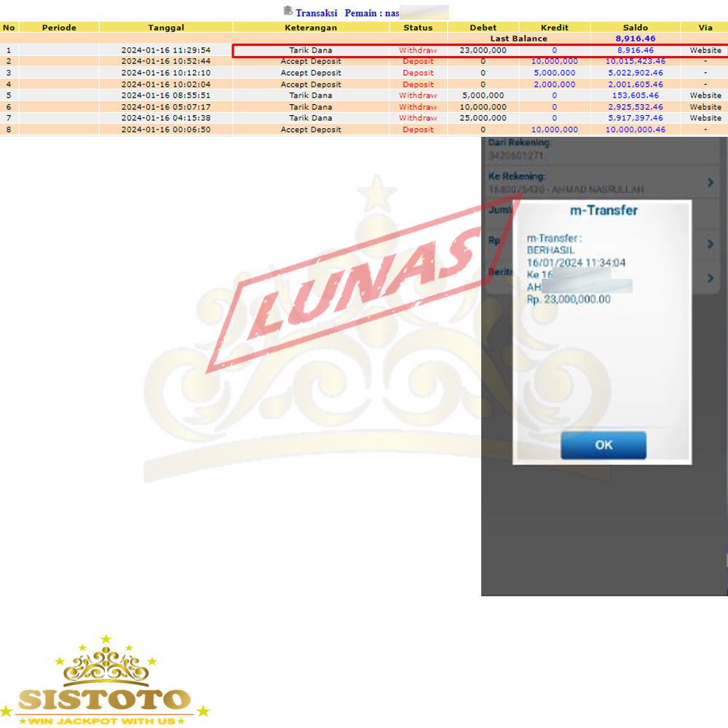Click the Last Balance 8,916.46 amount
Viewport: 728px width, 728px height.
click(x=635, y=39)
